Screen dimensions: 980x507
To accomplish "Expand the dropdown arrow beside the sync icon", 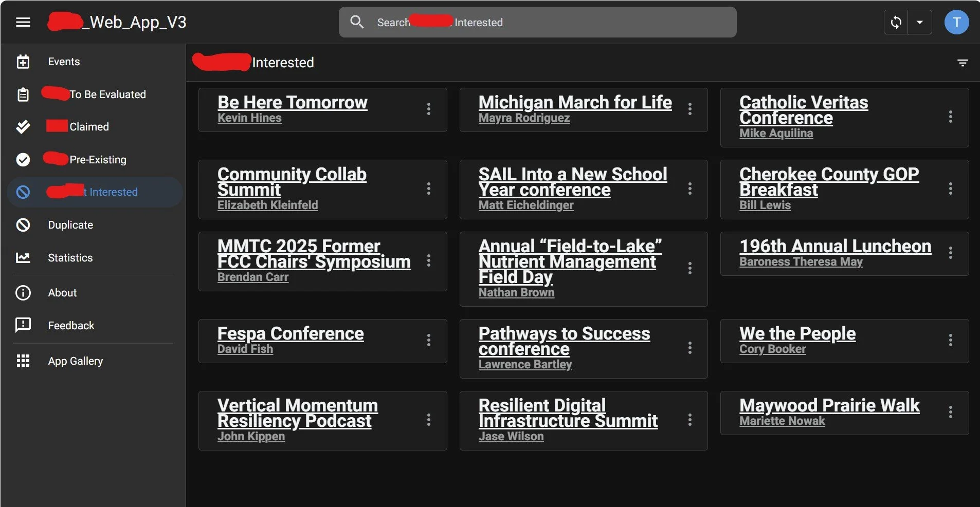I will [920, 22].
